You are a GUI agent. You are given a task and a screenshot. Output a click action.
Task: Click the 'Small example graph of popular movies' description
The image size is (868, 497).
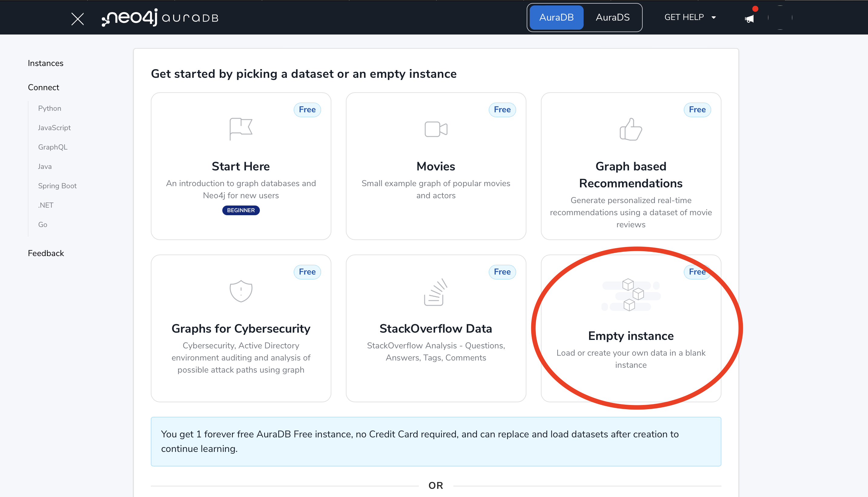pos(436,189)
